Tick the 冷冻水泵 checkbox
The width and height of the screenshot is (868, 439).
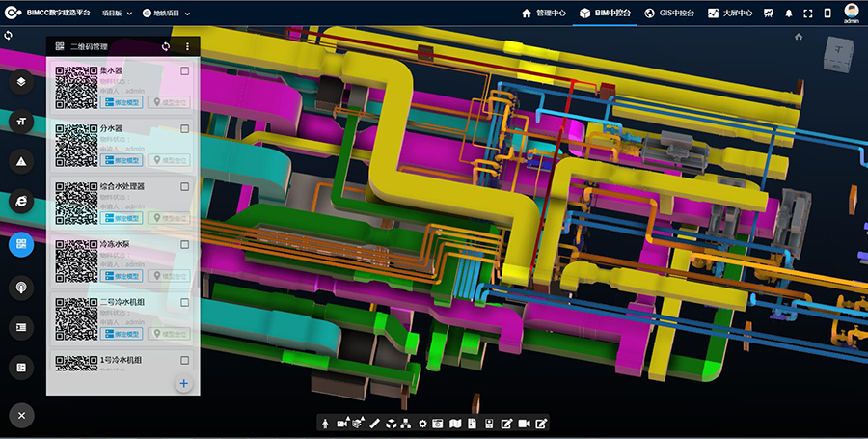(185, 244)
